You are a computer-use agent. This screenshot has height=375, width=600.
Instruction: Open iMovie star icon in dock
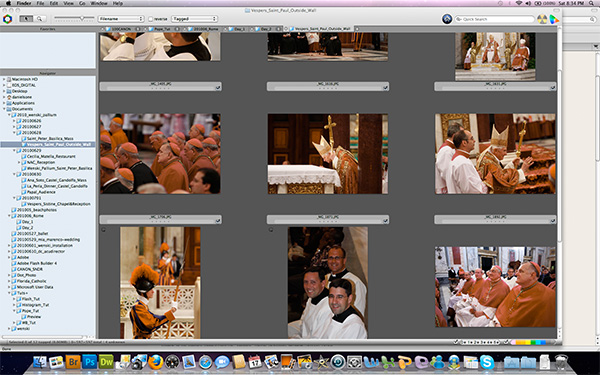pyautogui.click(x=321, y=362)
